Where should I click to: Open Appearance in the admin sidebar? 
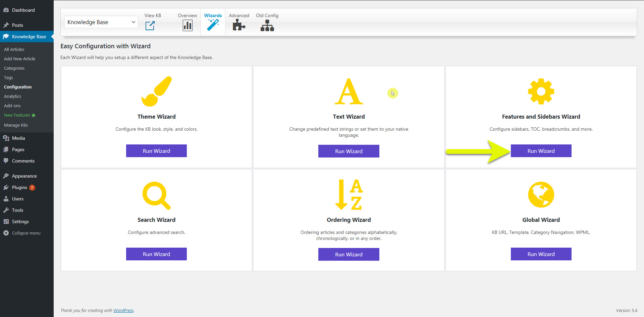coord(24,176)
